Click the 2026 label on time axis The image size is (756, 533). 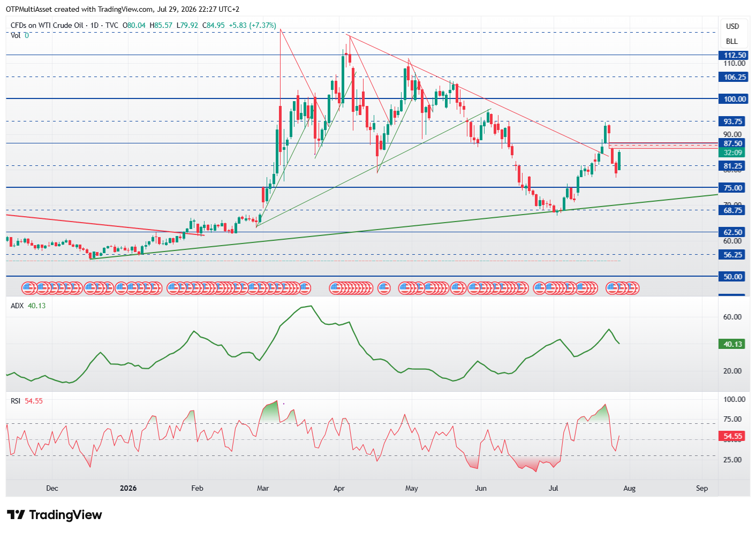click(x=128, y=488)
